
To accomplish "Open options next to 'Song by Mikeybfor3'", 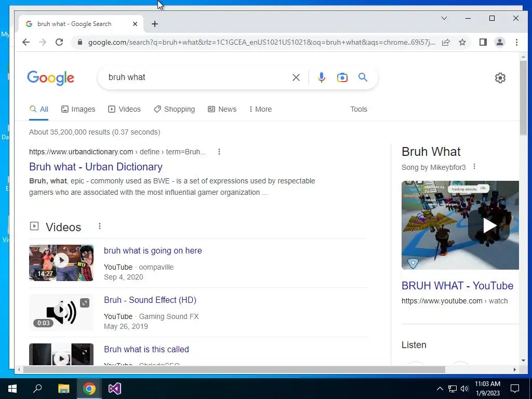I will pyautogui.click(x=474, y=167).
